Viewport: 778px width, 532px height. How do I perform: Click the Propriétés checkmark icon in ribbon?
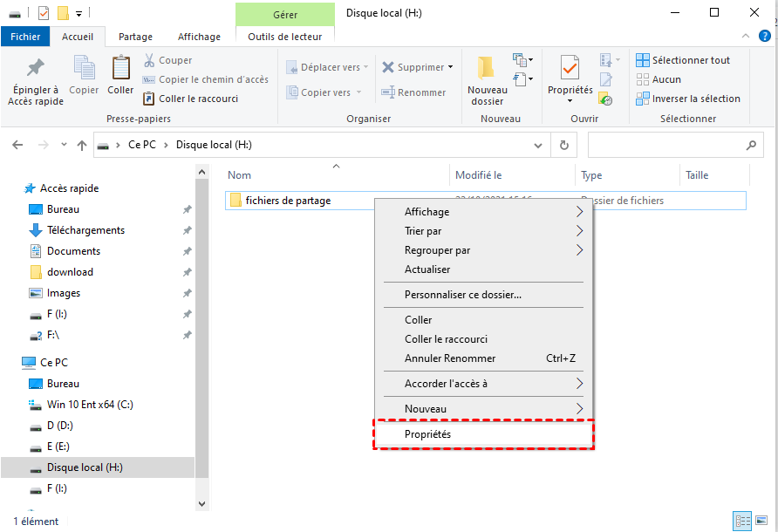tap(570, 68)
